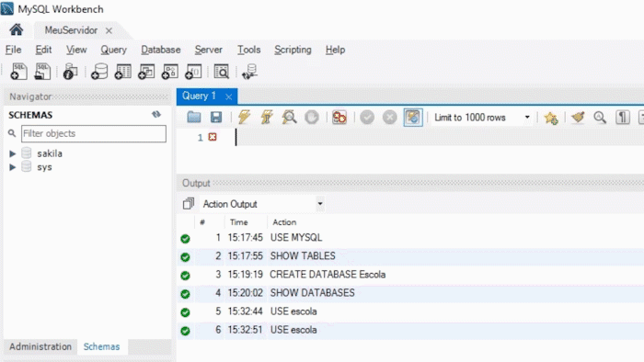Expand the sakila schema
Screen dimensions: 644x362
click(x=12, y=153)
